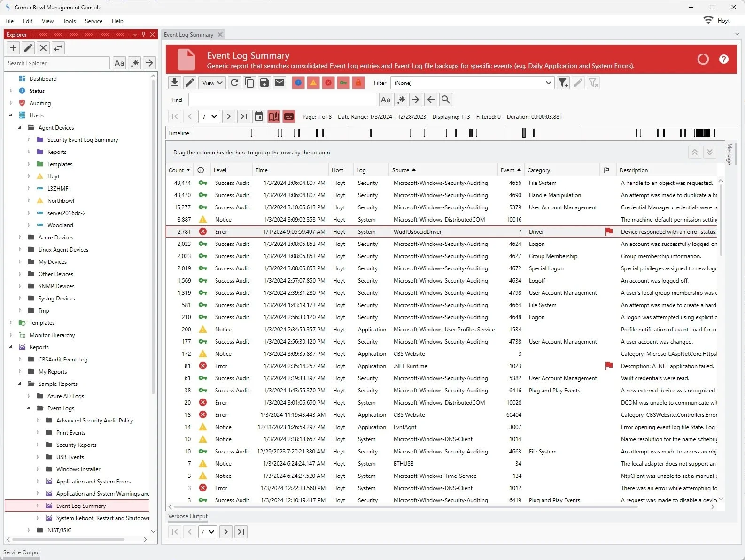
Task: Collapse the Hosts tree node
Action: 11,115
